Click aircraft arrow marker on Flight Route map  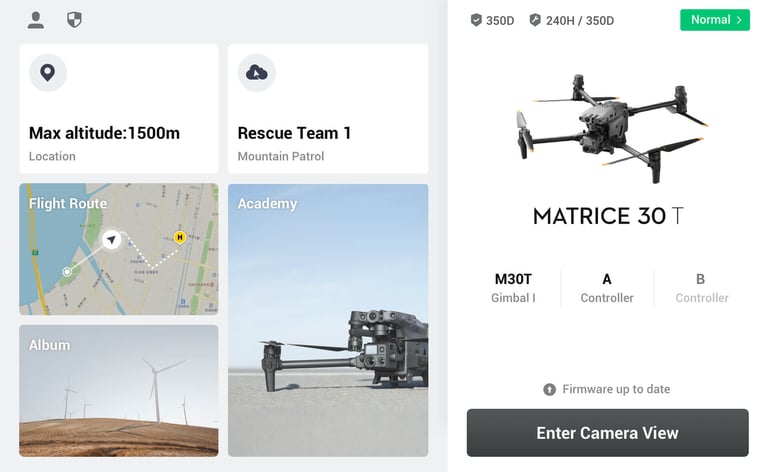(x=112, y=239)
